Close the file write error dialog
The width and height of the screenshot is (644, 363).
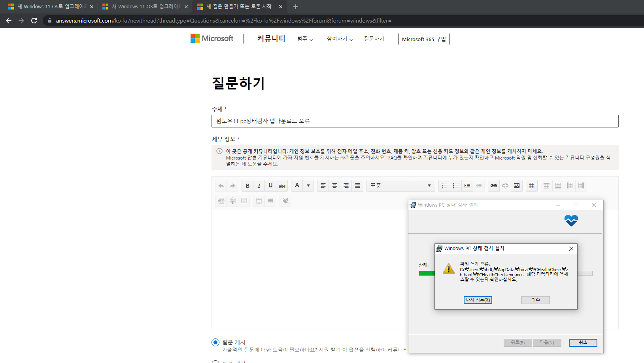pyautogui.click(x=571, y=249)
